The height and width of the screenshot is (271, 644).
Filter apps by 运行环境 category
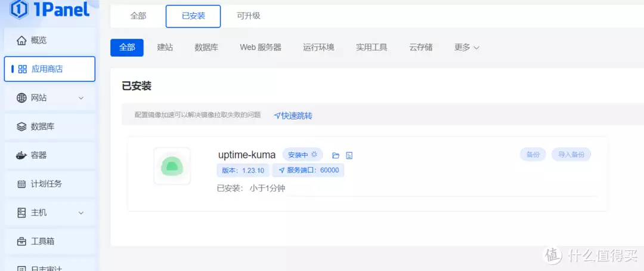pyautogui.click(x=318, y=48)
